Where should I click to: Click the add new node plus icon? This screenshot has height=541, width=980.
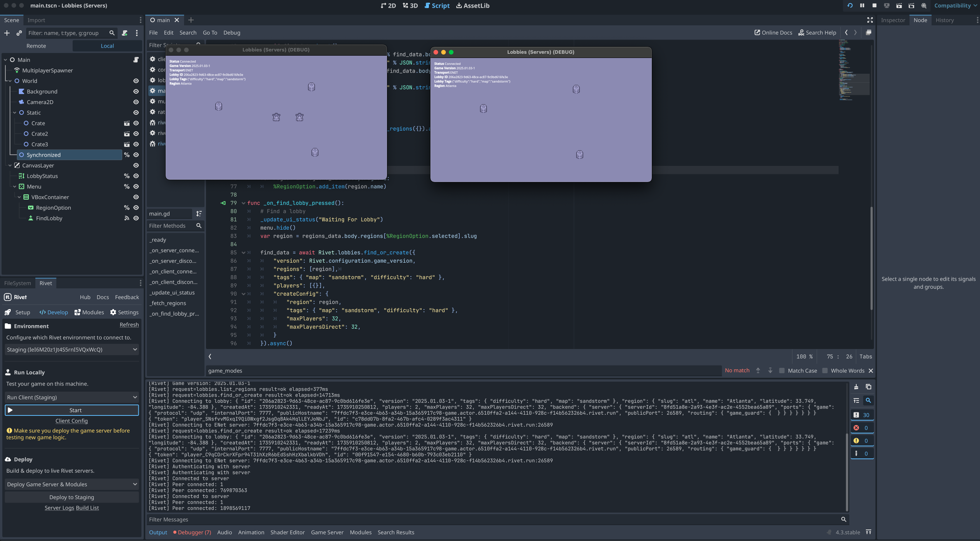click(7, 33)
